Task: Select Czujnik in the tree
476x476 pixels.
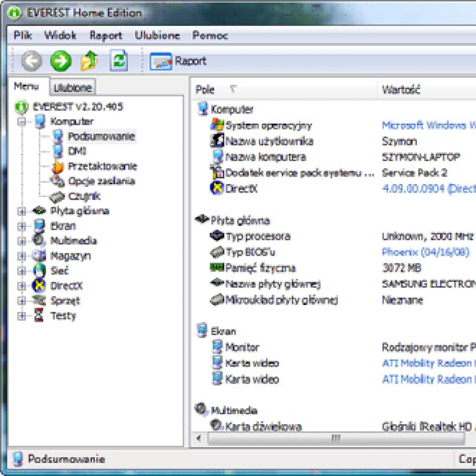Action: (85, 196)
